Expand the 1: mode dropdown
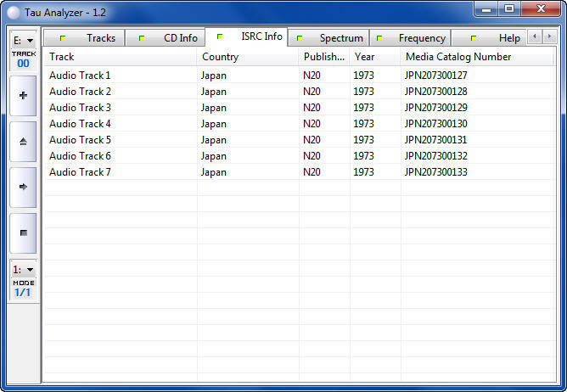567x392 pixels. (x=23, y=269)
